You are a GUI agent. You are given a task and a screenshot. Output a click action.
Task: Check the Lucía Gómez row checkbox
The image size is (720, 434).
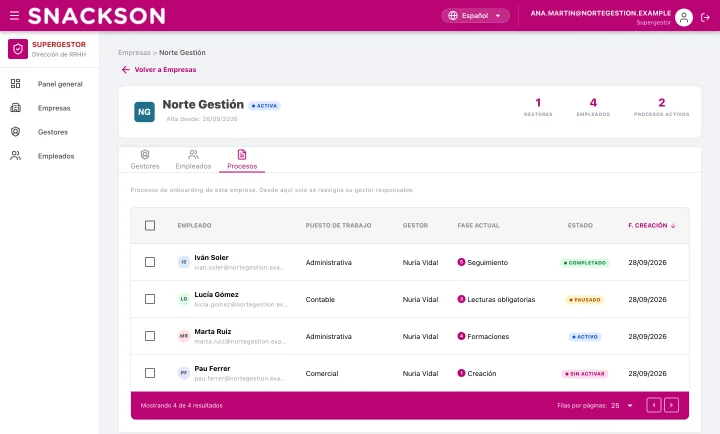click(150, 299)
